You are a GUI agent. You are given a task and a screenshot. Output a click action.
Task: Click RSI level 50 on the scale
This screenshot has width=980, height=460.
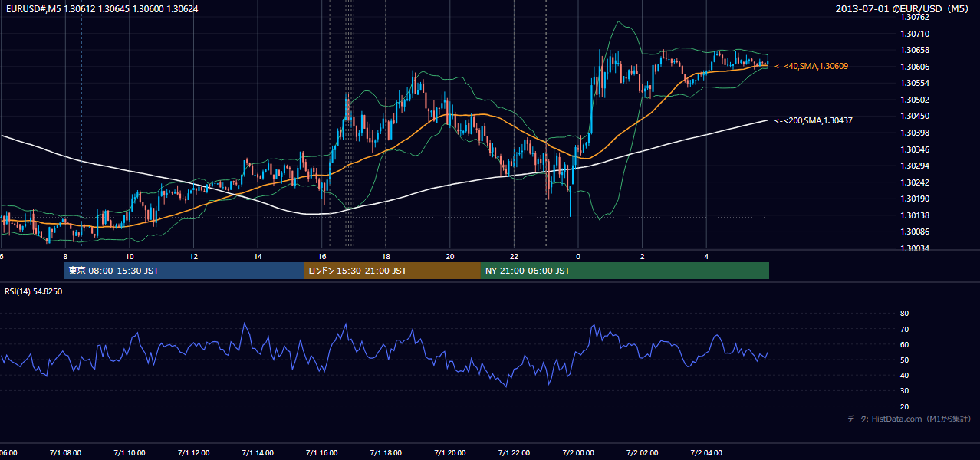[904, 360]
